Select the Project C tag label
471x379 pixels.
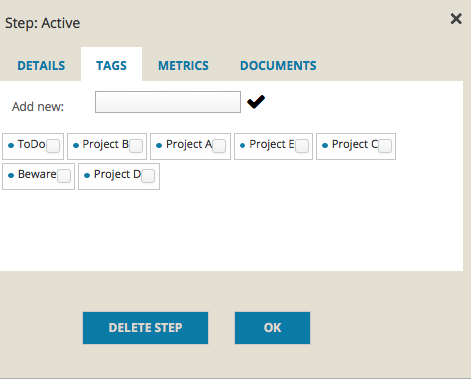coord(355,145)
